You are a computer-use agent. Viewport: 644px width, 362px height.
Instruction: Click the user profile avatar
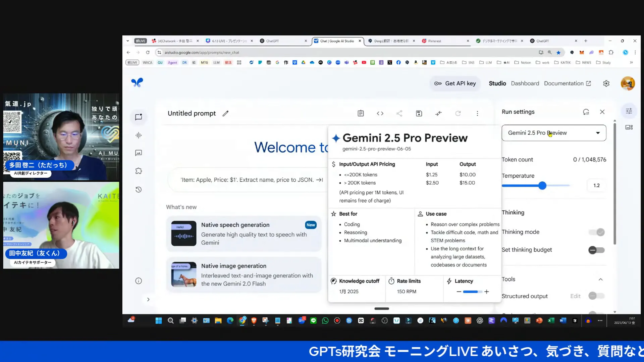[x=628, y=83]
